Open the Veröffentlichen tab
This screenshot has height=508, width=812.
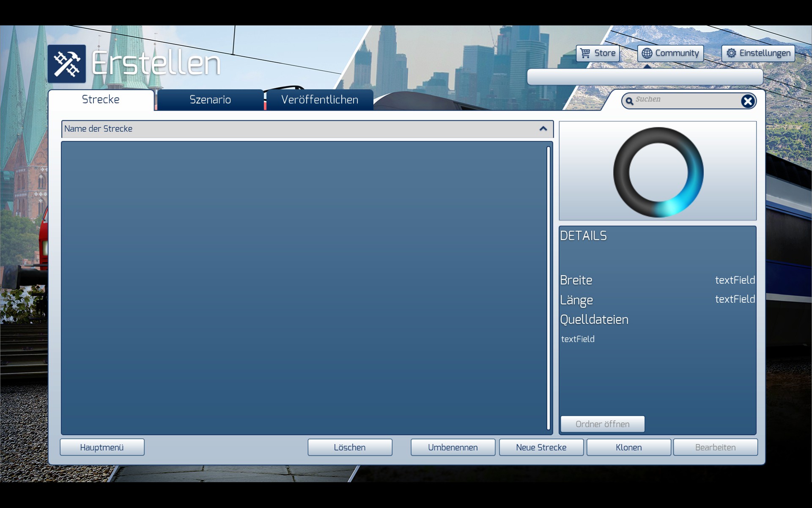click(x=320, y=100)
